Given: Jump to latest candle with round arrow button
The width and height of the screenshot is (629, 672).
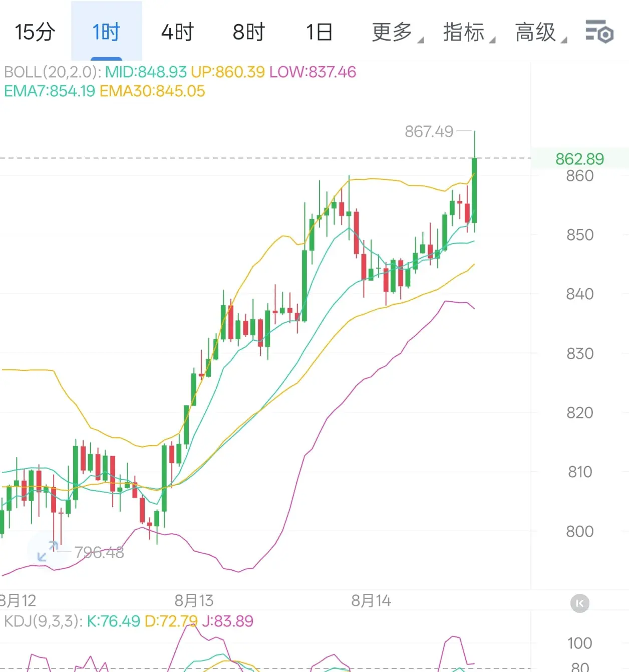Looking at the screenshot, I should pyautogui.click(x=580, y=603).
